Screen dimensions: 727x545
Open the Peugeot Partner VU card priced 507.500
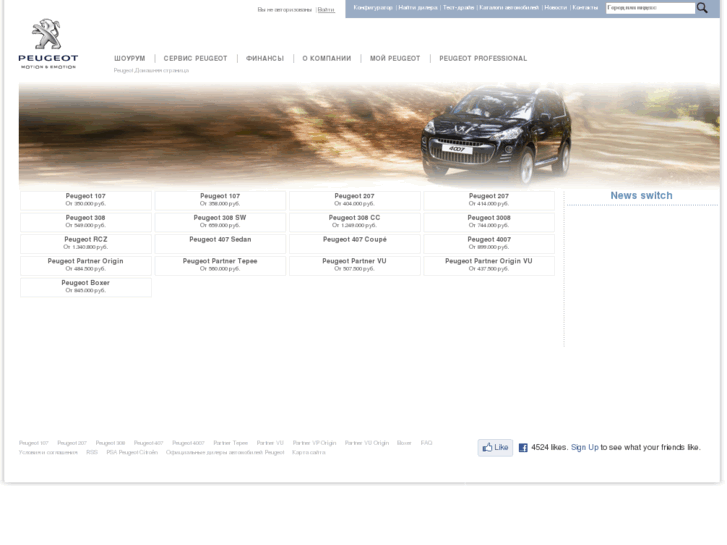[x=355, y=266]
